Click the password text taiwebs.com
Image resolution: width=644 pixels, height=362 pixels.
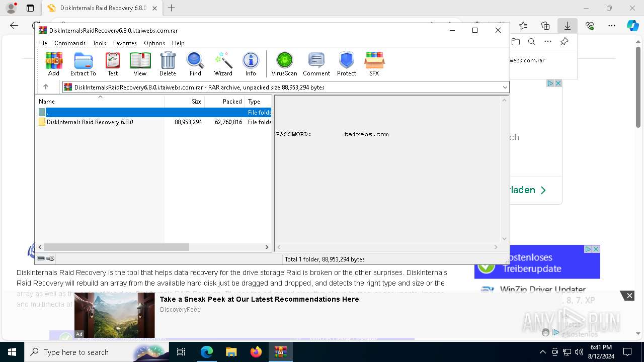point(366,134)
